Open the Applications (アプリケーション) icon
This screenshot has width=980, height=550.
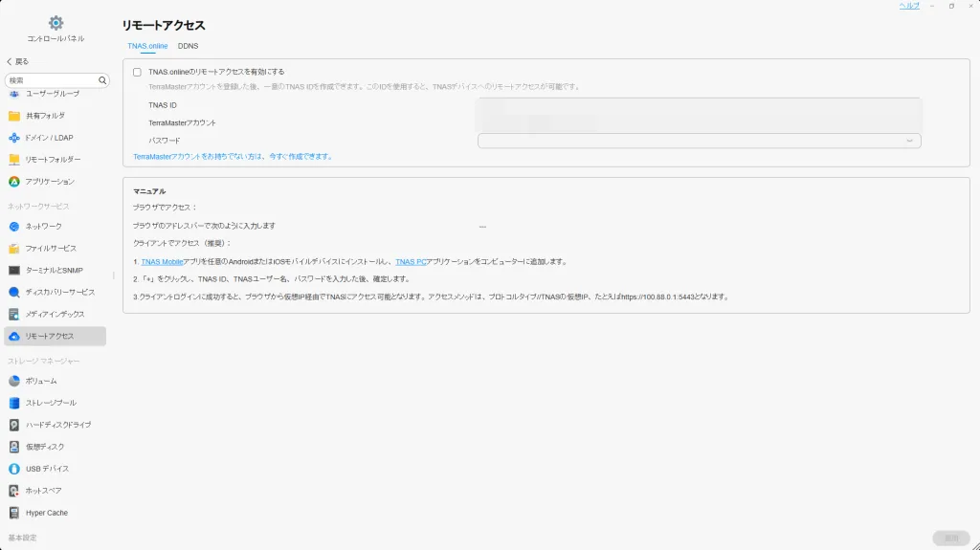click(x=14, y=182)
